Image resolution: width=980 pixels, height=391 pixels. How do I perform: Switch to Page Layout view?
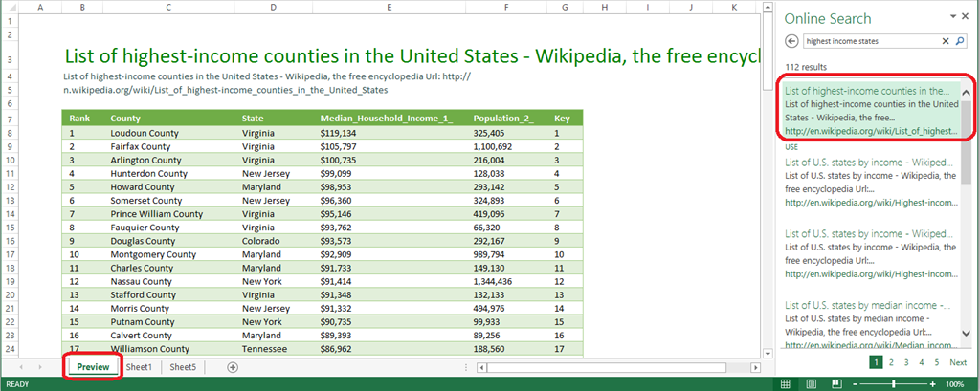(x=812, y=384)
